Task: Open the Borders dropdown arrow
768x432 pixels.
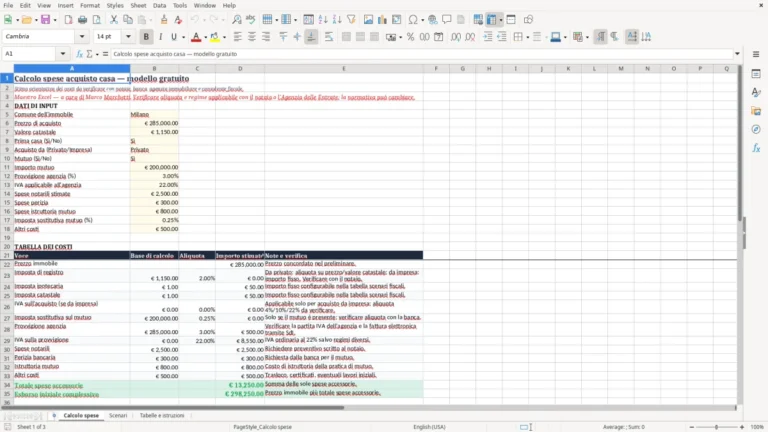Action: click(528, 37)
